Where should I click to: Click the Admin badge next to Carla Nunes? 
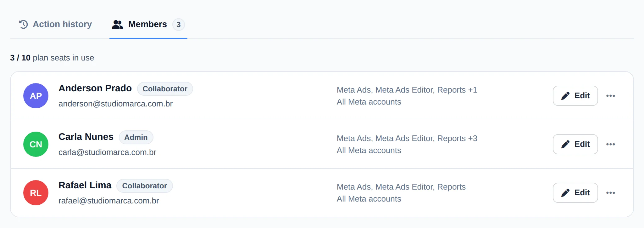click(x=136, y=137)
